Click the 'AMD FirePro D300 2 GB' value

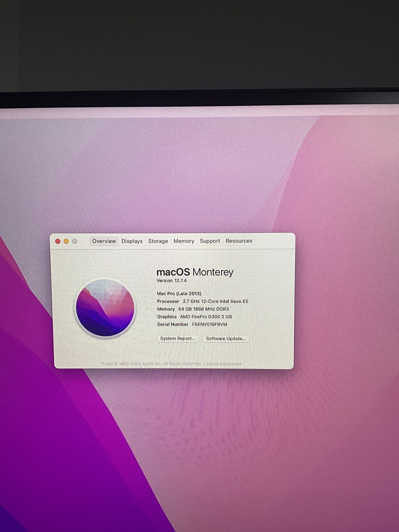pyautogui.click(x=206, y=317)
